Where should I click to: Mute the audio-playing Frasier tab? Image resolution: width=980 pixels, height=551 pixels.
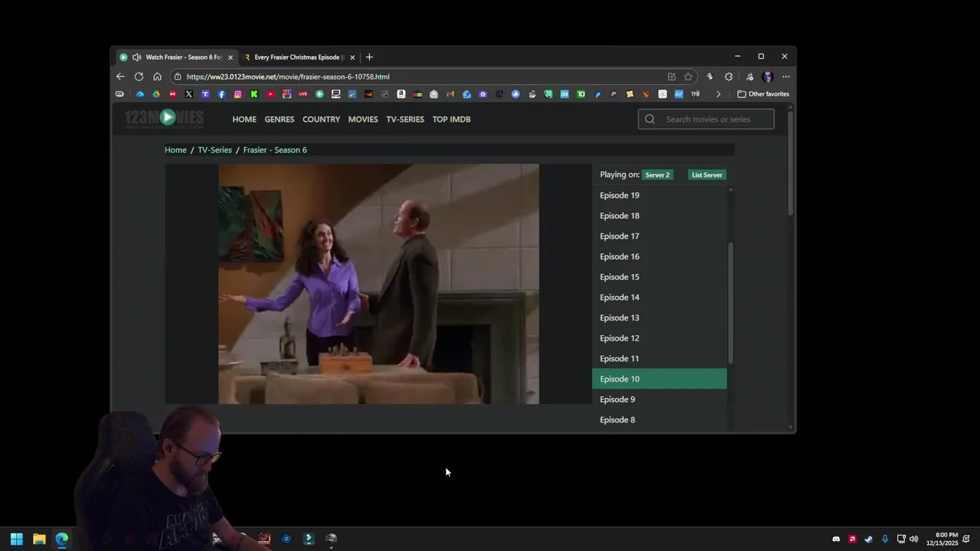coord(136,57)
